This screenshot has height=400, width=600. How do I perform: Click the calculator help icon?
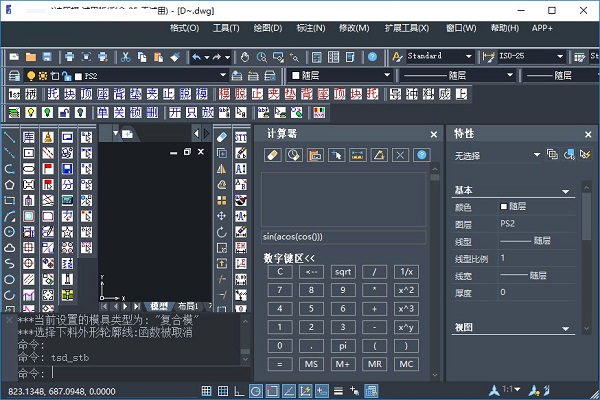[421, 155]
